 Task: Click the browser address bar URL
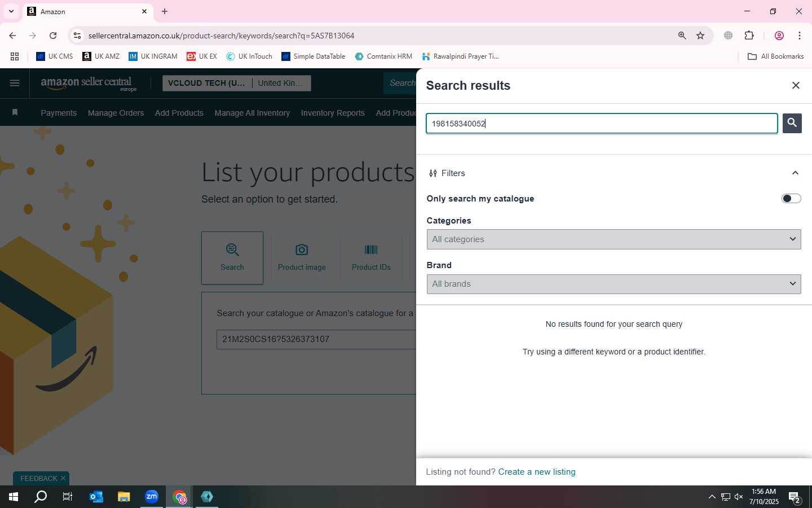tap(221, 36)
